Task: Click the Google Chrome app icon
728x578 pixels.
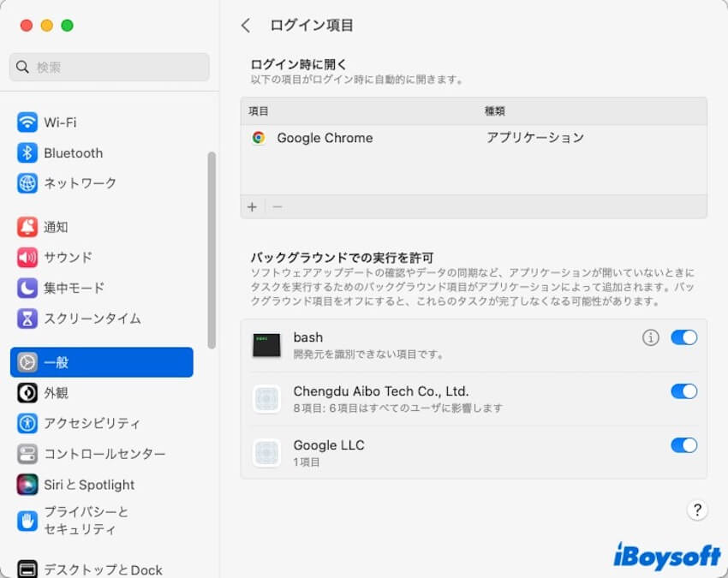Action: [x=259, y=138]
